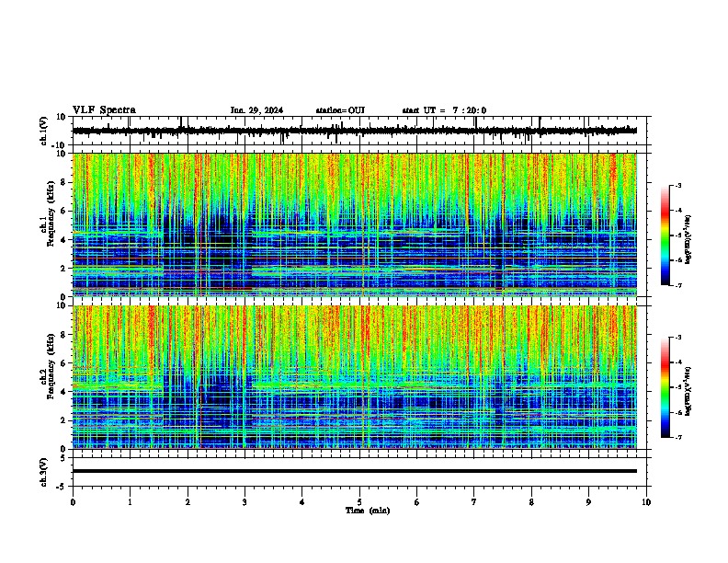The image size is (728, 563).
Task: Click time axis tick label "0"
Action: pyautogui.click(x=73, y=502)
